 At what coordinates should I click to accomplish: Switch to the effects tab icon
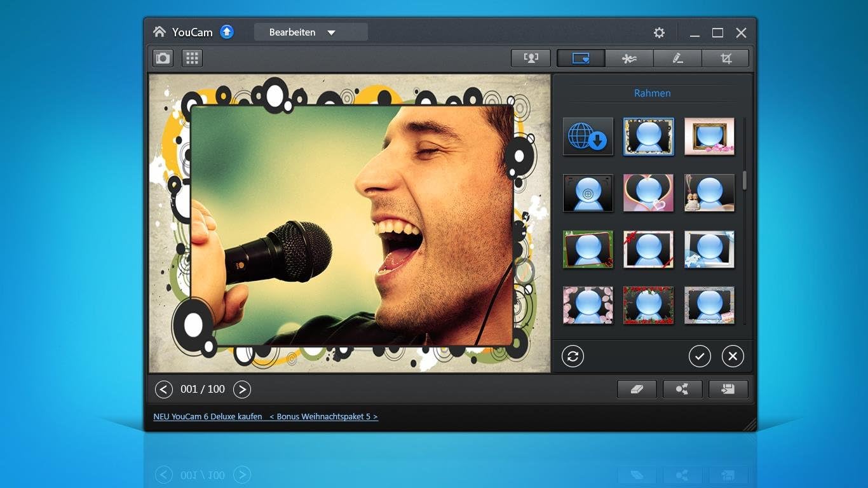[x=629, y=58]
